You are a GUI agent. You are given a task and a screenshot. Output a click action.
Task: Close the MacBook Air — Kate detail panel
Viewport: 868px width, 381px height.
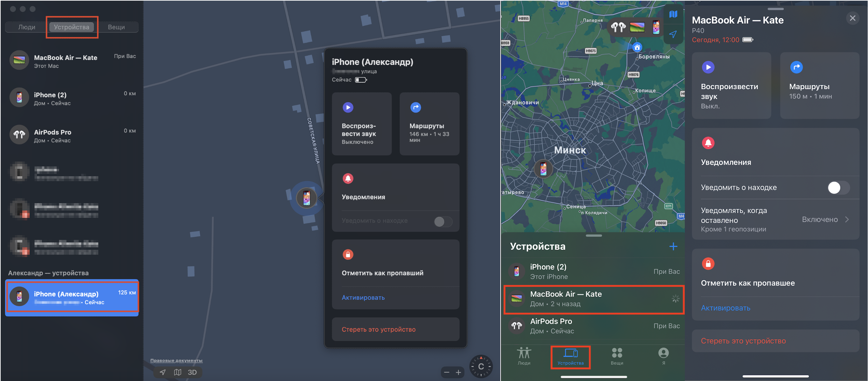click(x=852, y=18)
